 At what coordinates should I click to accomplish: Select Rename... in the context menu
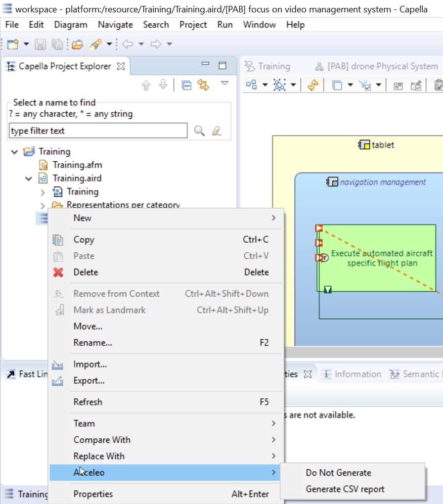[166, 343]
